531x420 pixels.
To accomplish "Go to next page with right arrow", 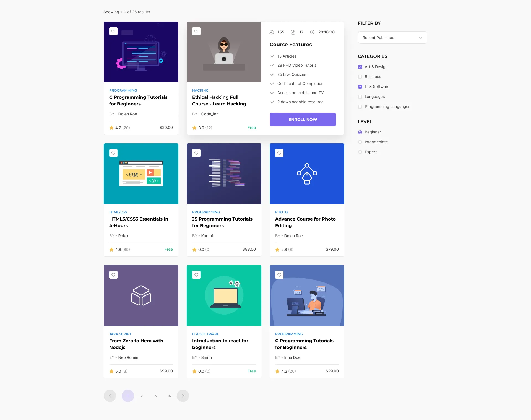I will coord(183,396).
